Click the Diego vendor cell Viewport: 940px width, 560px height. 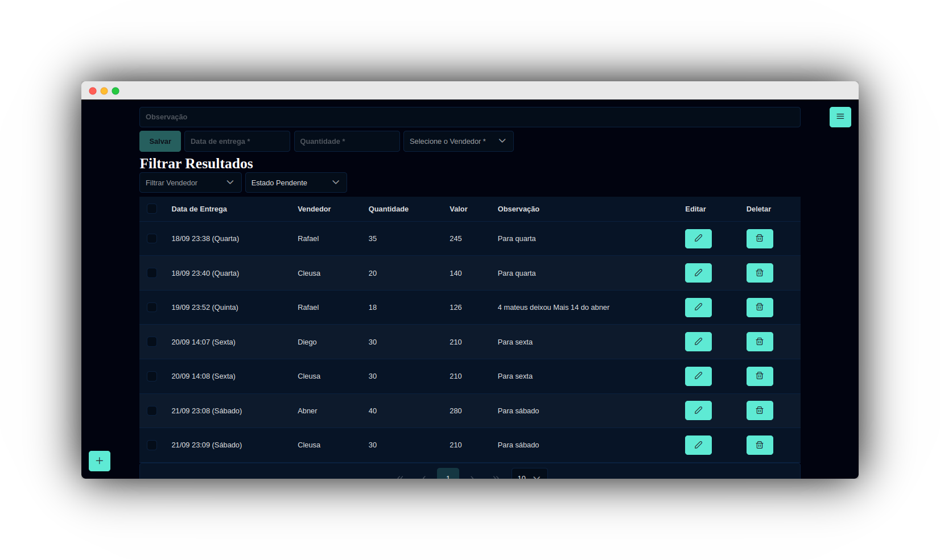coord(307,342)
